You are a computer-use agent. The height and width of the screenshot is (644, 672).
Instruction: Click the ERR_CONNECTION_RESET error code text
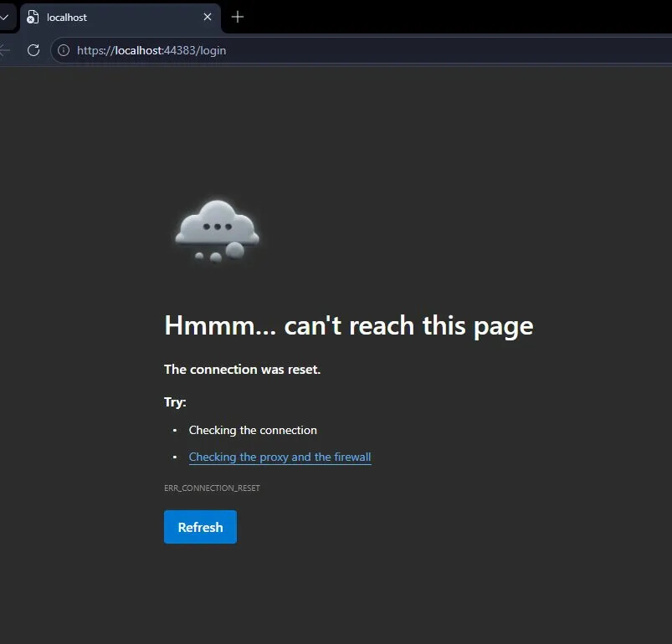pos(212,488)
